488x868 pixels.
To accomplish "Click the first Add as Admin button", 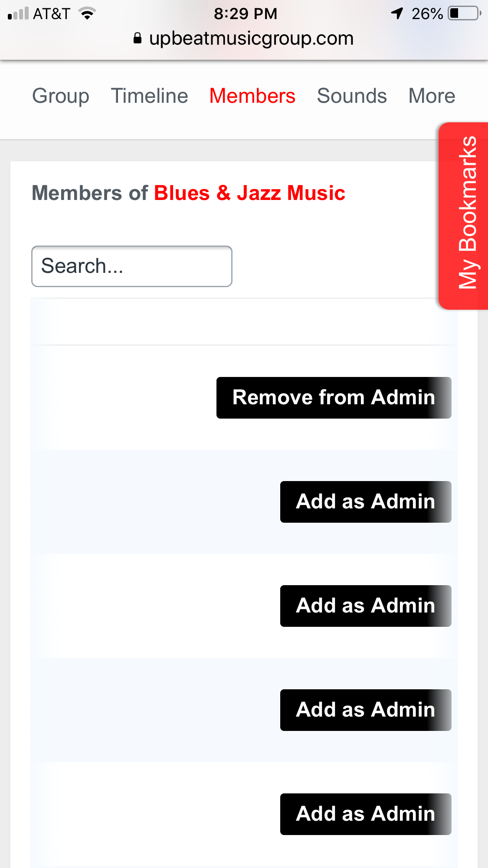I will [365, 502].
